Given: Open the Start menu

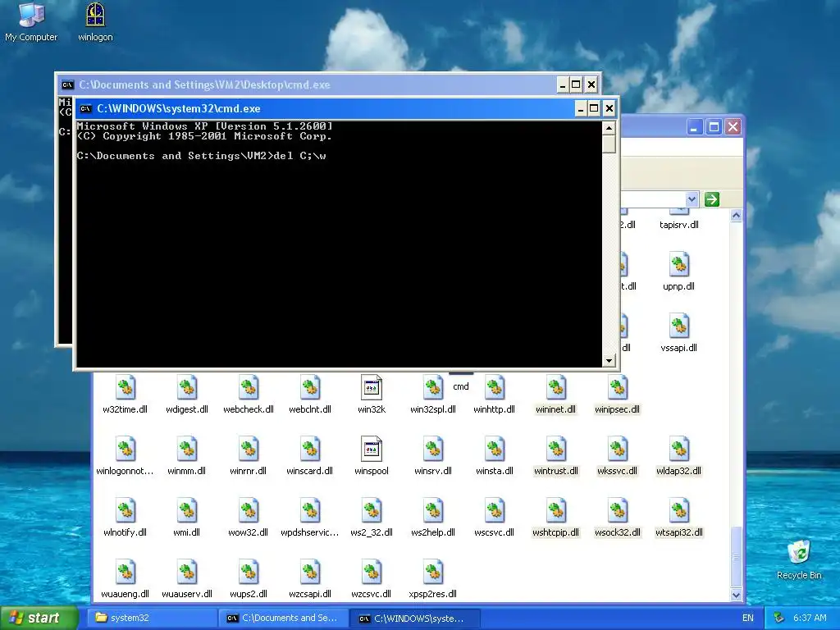Looking at the screenshot, I should coord(39,618).
